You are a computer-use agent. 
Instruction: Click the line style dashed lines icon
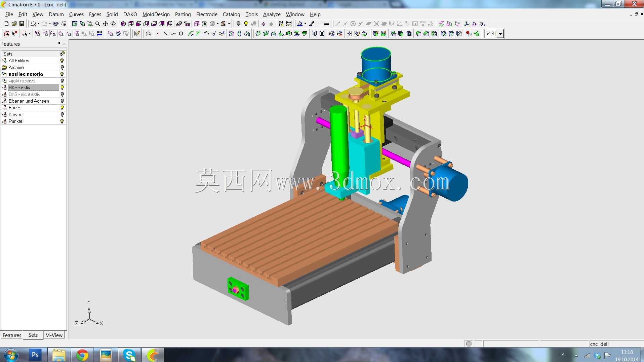[319, 24]
